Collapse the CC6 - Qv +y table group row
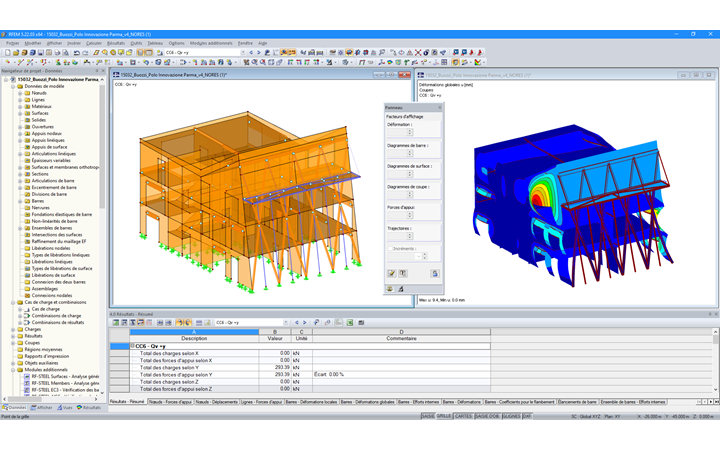The width and height of the screenshot is (720, 450). [x=132, y=346]
